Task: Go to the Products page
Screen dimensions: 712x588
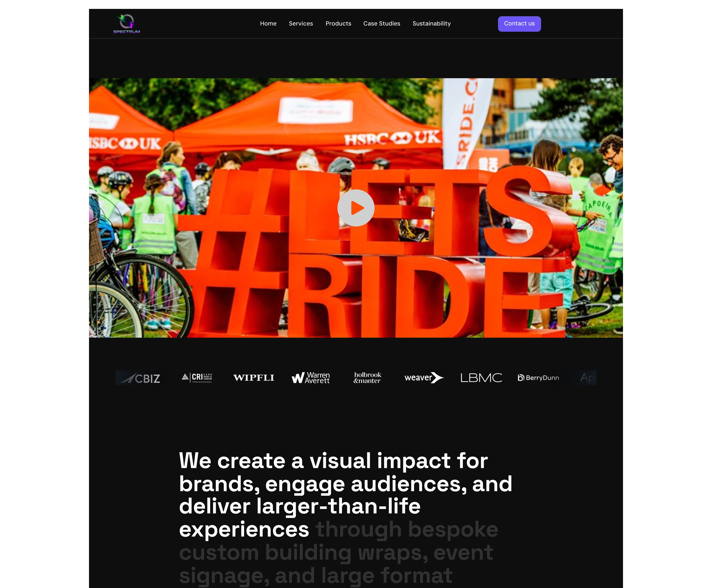Action: point(338,23)
